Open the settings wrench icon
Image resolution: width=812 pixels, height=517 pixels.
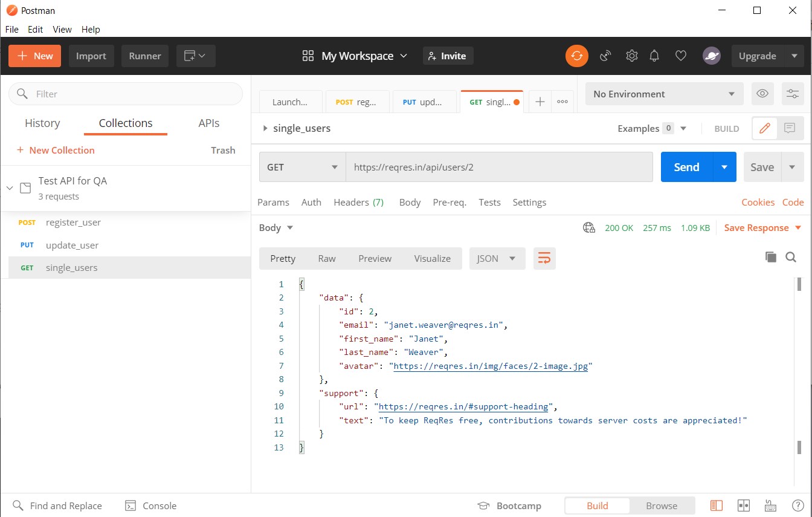pos(632,56)
